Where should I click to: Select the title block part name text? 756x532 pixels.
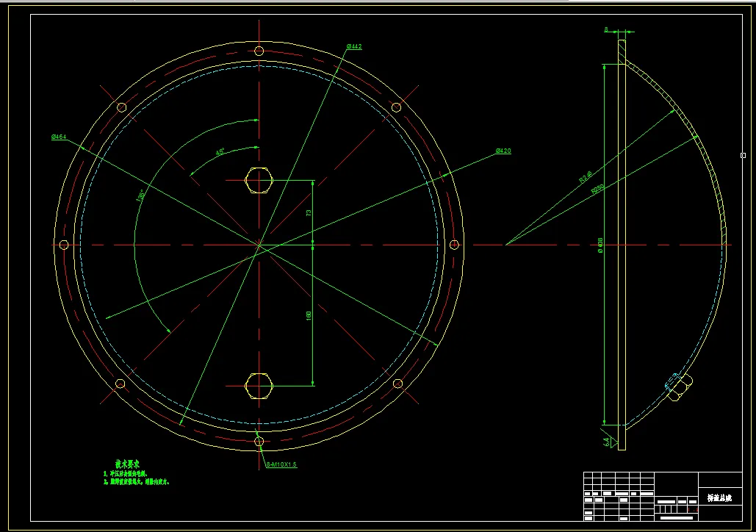tap(719, 498)
